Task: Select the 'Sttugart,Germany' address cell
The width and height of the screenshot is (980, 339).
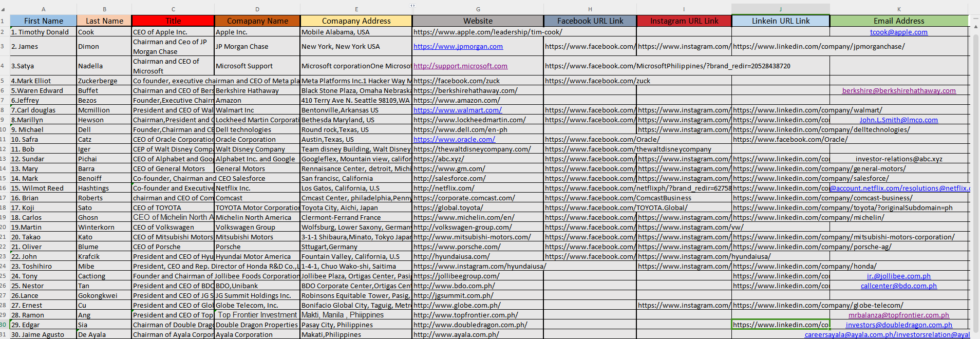Action: click(356, 247)
